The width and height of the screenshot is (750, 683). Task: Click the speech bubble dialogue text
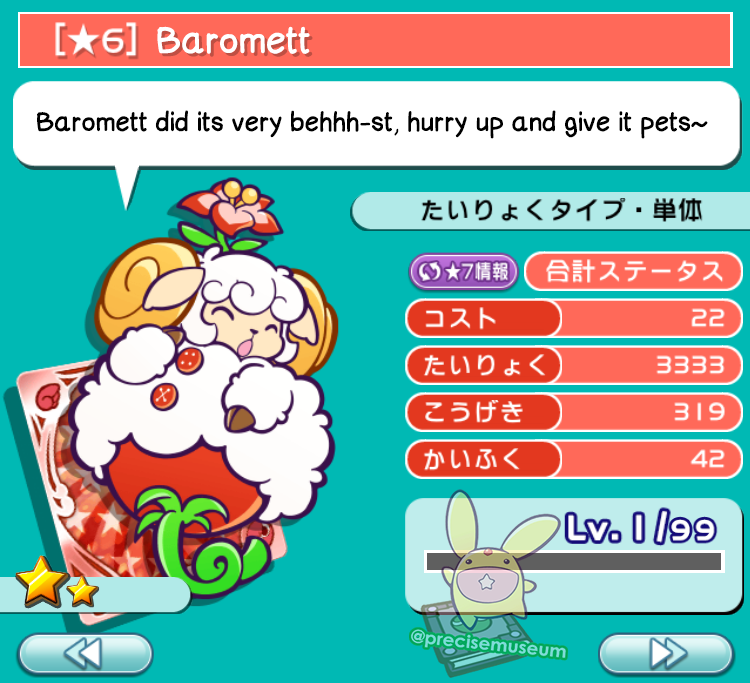point(372,122)
